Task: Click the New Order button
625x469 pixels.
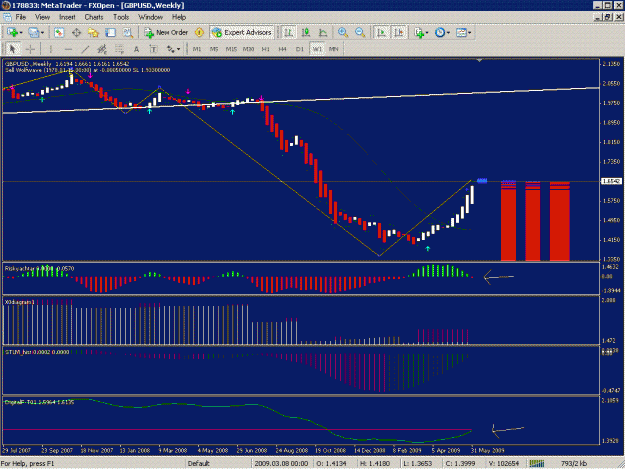Action: (x=166, y=32)
